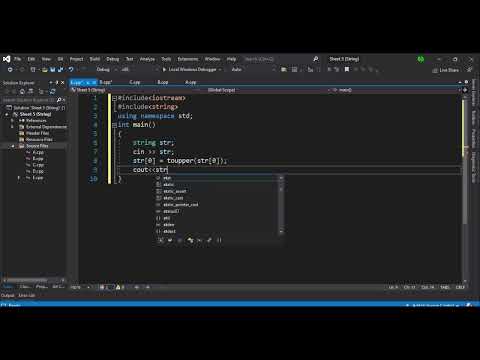Collapse the Source Files folder

coord(13,146)
